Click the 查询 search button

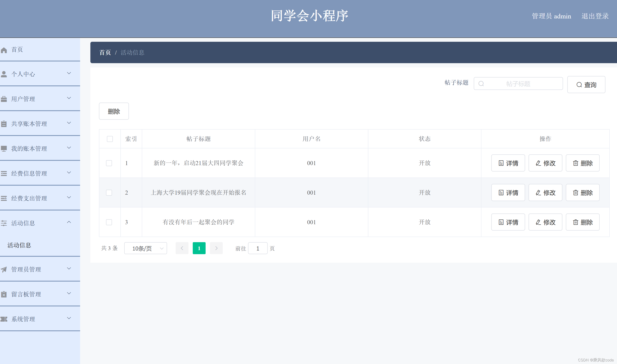[586, 85]
